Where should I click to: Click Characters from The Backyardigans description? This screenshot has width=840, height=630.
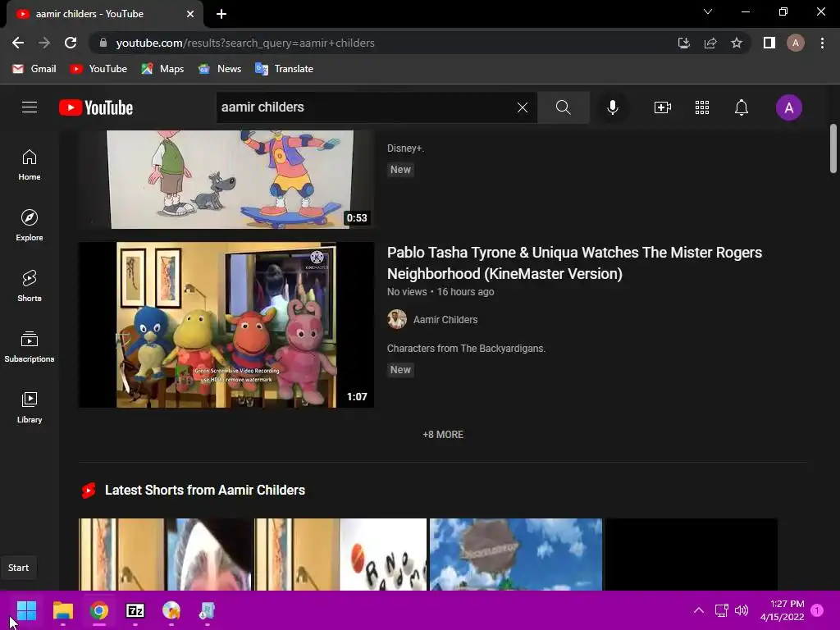coord(466,348)
